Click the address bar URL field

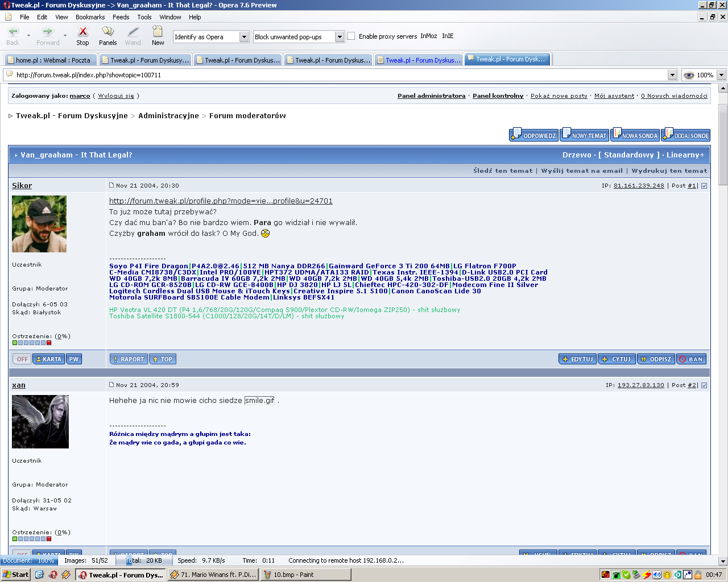click(340, 75)
